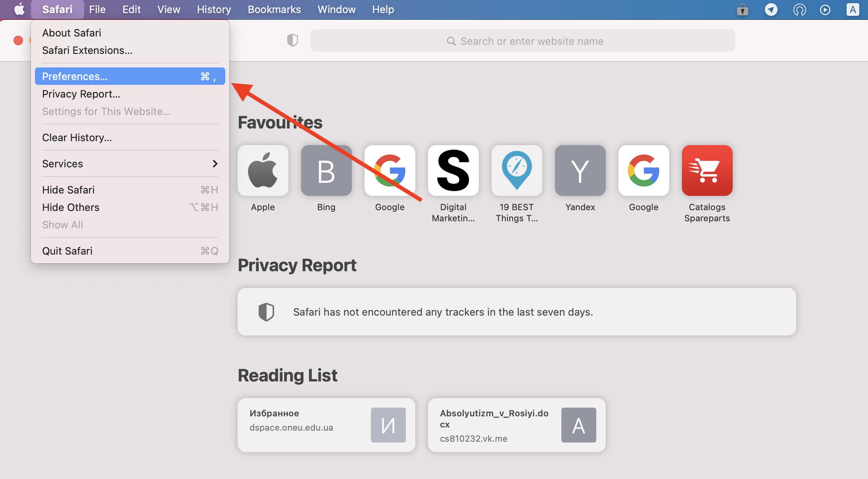Viewport: 868px width, 479px height.
Task: Open the Google favourite
Action: click(390, 171)
